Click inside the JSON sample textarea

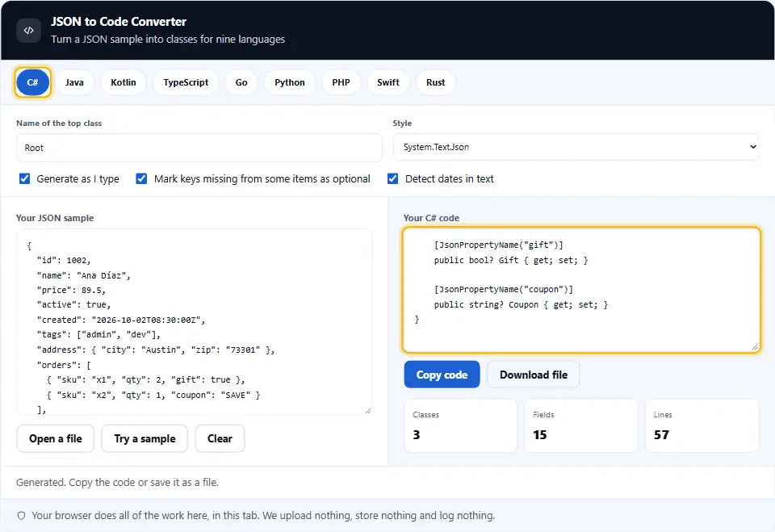coord(194,321)
